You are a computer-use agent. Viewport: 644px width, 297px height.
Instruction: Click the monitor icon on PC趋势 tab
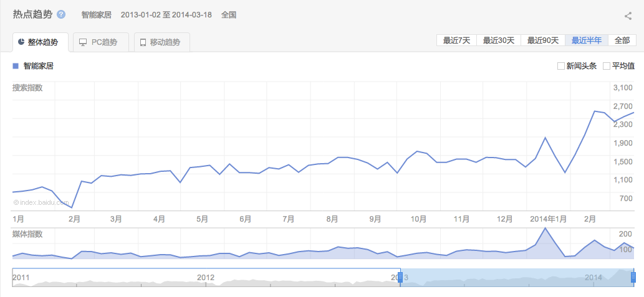point(83,42)
